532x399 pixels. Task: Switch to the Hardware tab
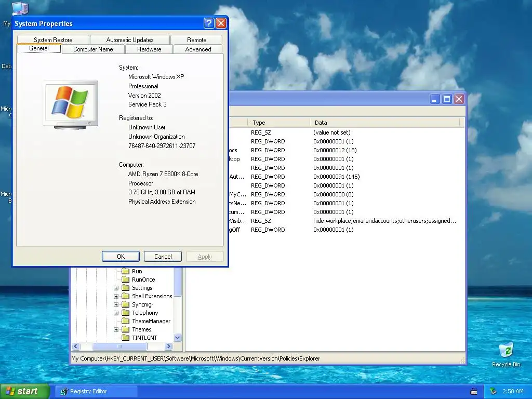[x=149, y=49]
